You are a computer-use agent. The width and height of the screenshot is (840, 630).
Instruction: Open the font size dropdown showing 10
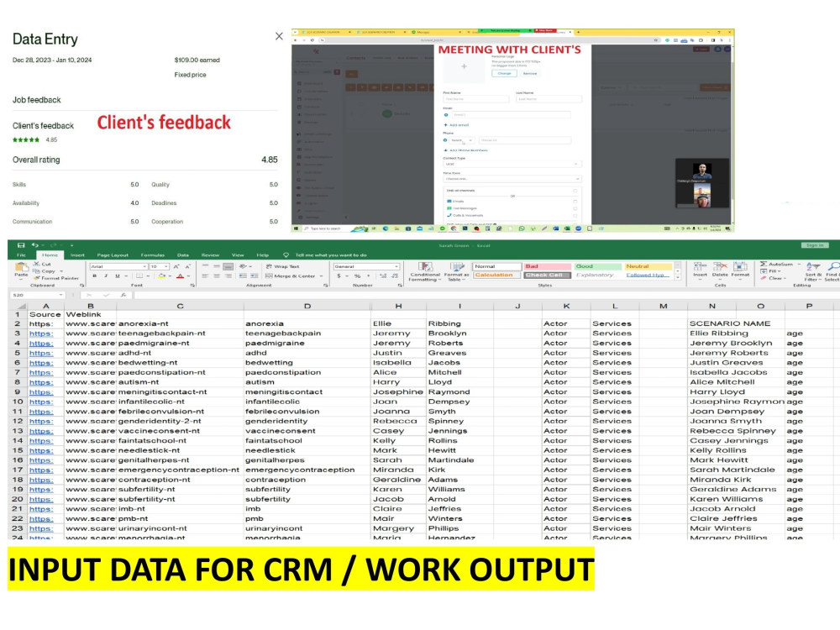click(x=166, y=266)
